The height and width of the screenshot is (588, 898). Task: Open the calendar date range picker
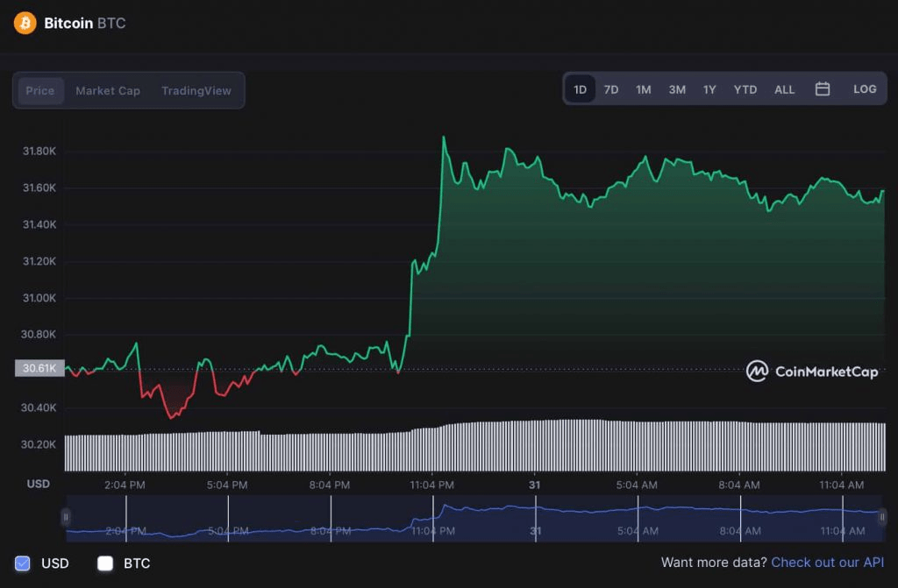click(x=823, y=89)
